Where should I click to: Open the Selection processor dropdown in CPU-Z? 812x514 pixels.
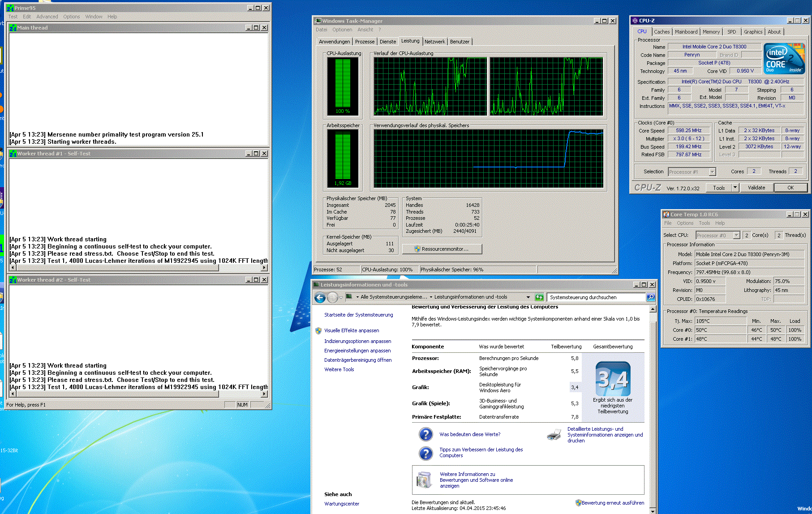(713, 172)
